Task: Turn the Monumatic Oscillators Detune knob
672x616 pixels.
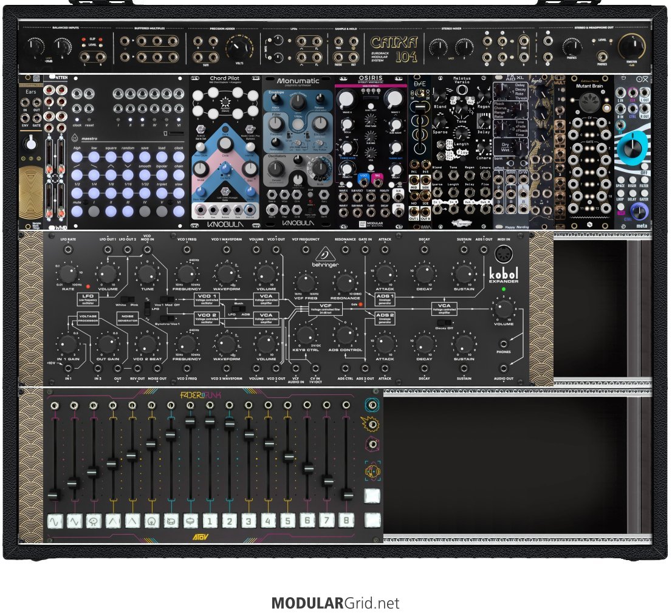Action: point(276,169)
